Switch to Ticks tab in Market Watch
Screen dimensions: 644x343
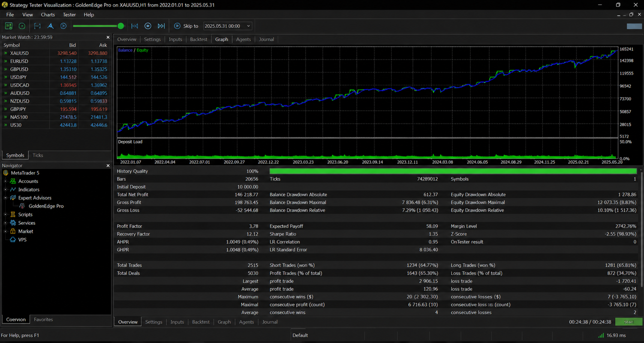38,155
